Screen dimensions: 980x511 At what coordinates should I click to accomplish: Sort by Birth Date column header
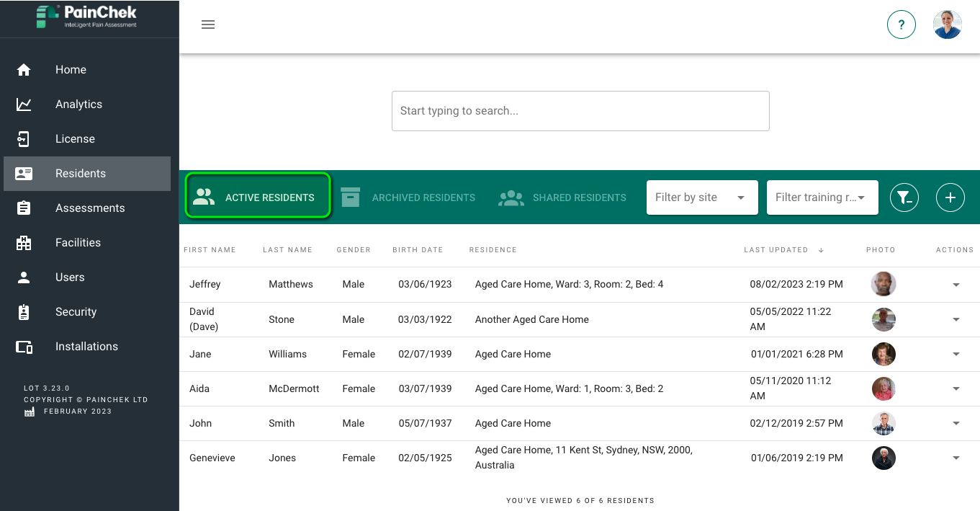418,250
